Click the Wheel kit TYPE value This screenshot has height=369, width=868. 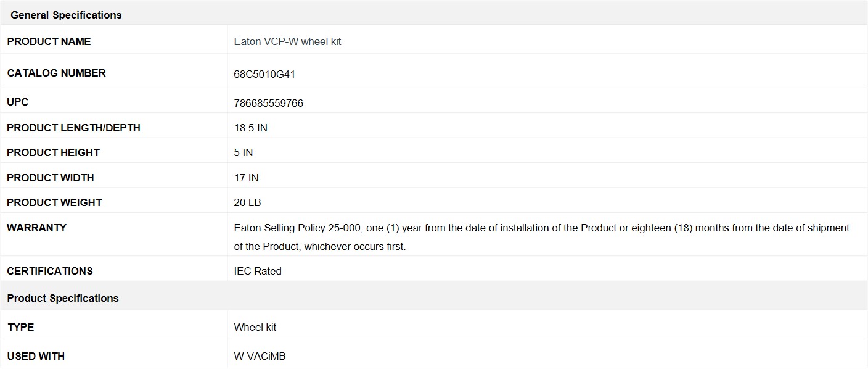coord(255,328)
